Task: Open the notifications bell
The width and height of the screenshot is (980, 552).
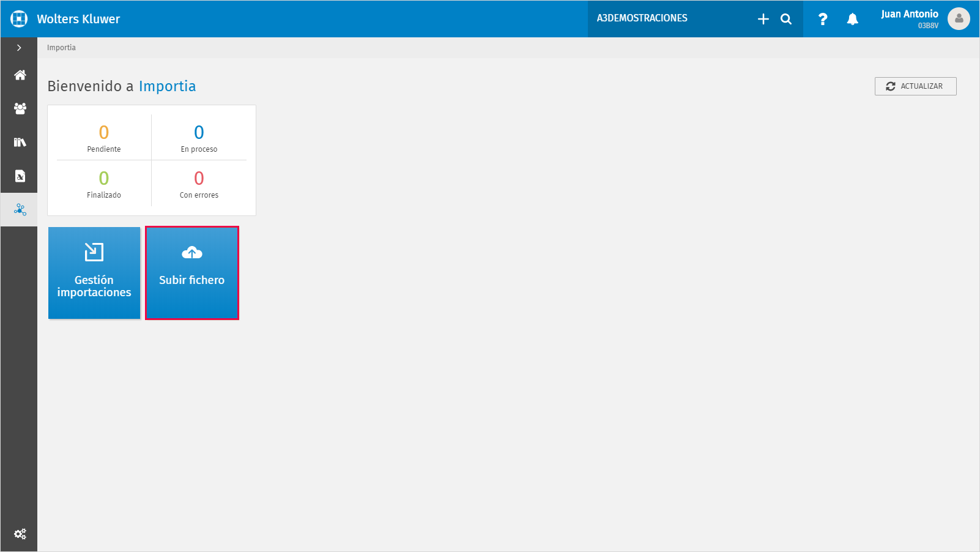Action: point(852,19)
